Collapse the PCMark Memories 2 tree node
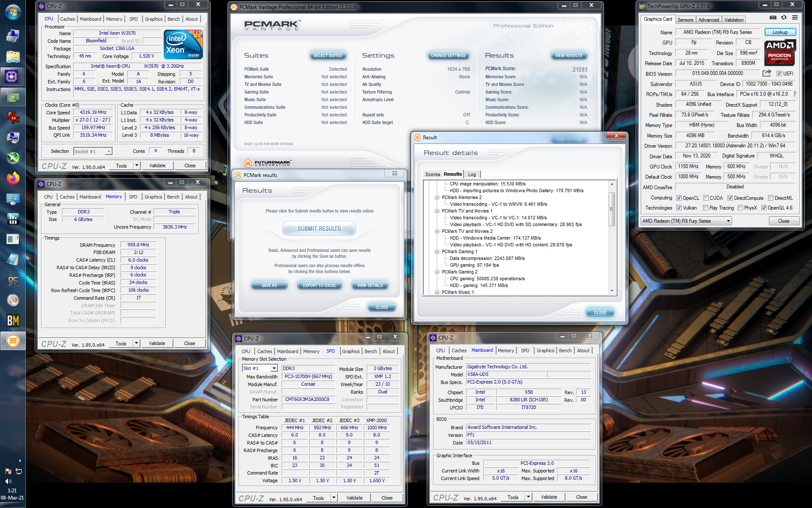Viewport: 812px width, 508px height. tap(437, 197)
